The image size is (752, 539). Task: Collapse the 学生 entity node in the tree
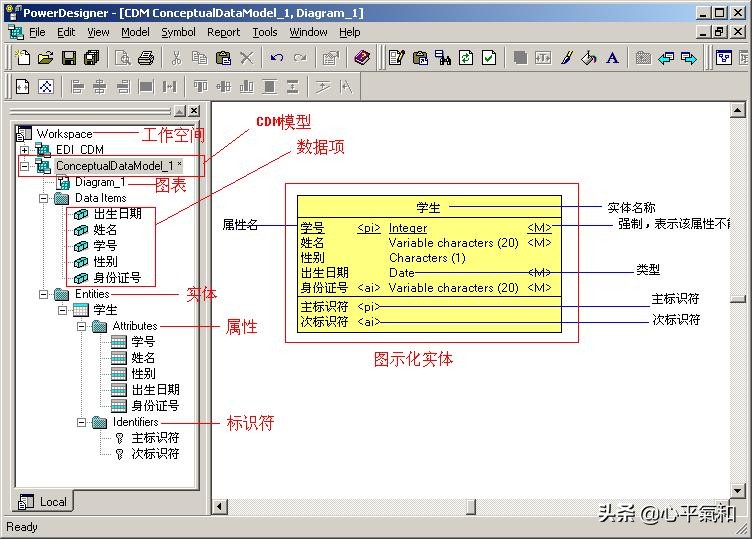62,310
